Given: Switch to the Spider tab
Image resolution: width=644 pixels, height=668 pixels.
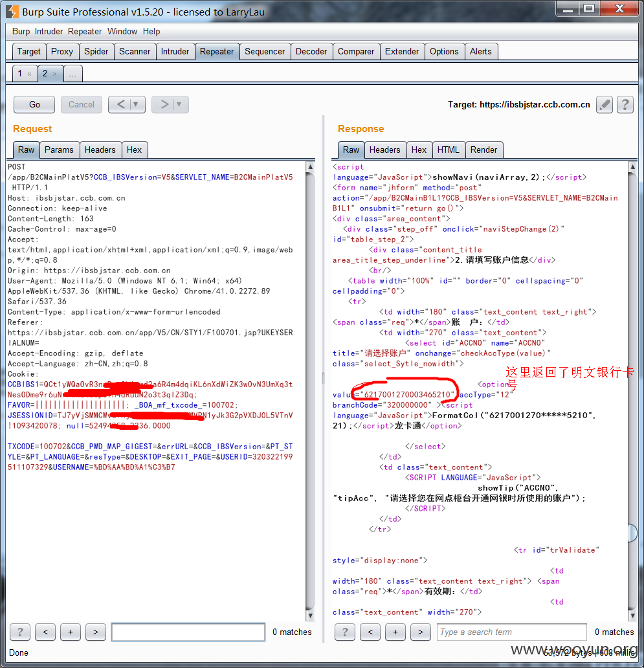Looking at the screenshot, I should (96, 52).
